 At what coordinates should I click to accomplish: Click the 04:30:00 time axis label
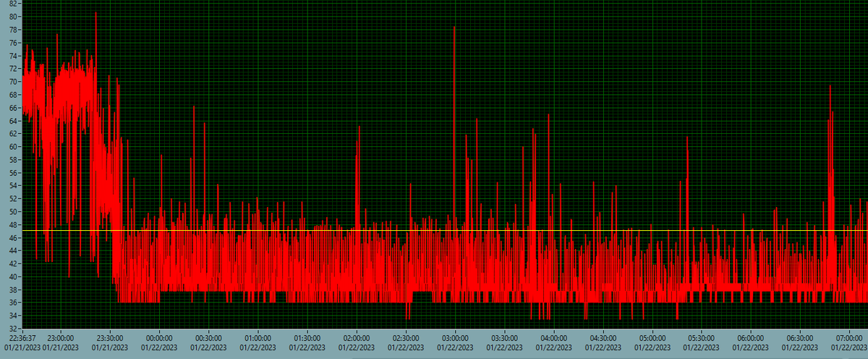click(x=603, y=337)
